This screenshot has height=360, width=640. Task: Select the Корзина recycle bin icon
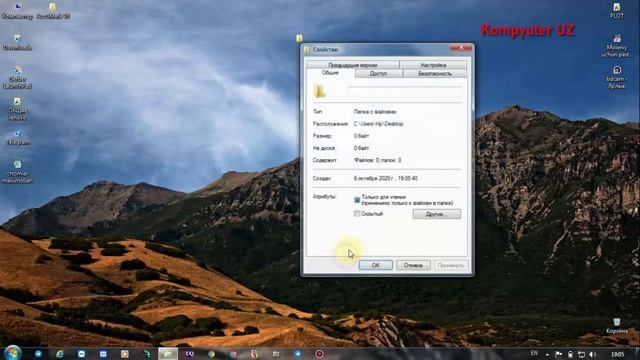pyautogui.click(x=617, y=326)
